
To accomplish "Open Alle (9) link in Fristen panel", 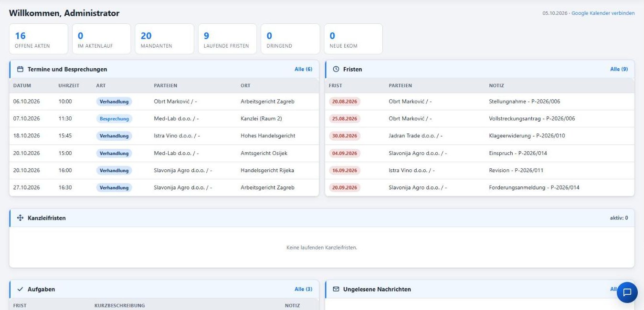I will tap(619, 69).
